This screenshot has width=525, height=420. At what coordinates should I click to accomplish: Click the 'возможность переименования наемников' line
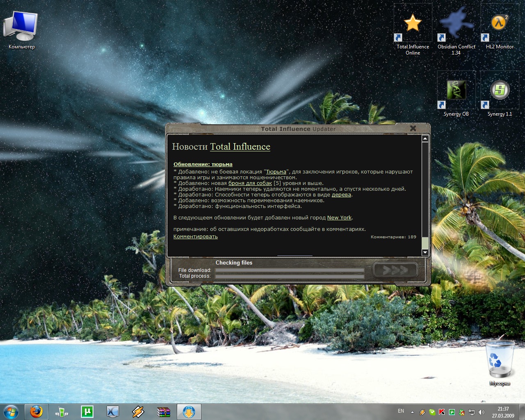[249, 201]
